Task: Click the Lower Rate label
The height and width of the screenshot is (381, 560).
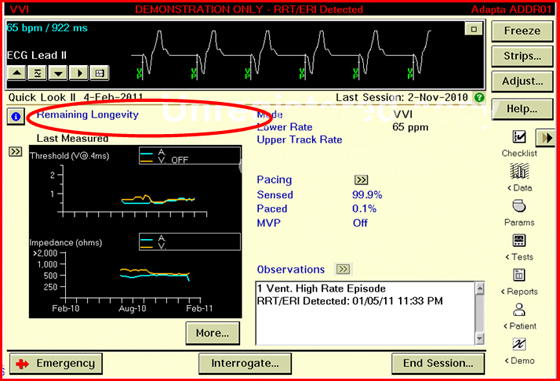Action: click(285, 127)
